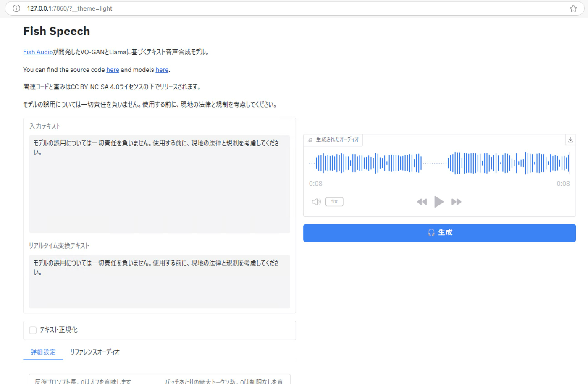Play the generated audio

(439, 202)
